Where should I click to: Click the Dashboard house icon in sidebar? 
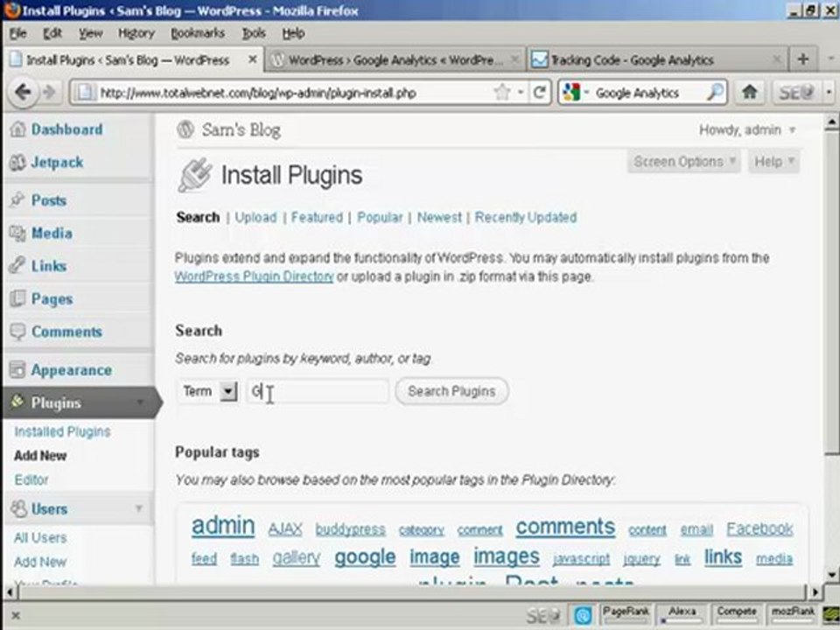(x=17, y=129)
